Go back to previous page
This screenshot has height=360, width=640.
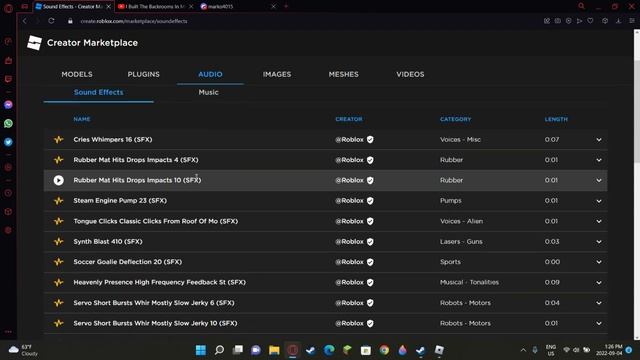(x=24, y=21)
